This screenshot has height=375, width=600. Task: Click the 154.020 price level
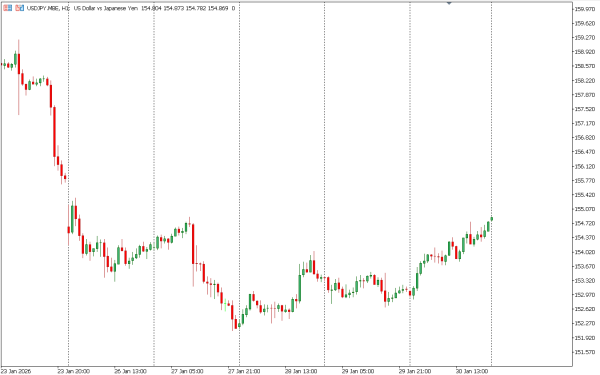click(585, 252)
